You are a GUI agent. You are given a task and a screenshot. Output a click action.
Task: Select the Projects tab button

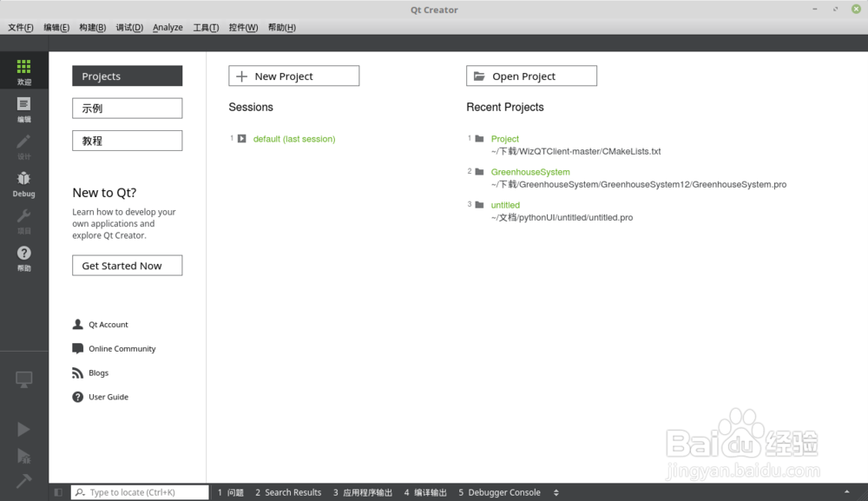pos(128,76)
